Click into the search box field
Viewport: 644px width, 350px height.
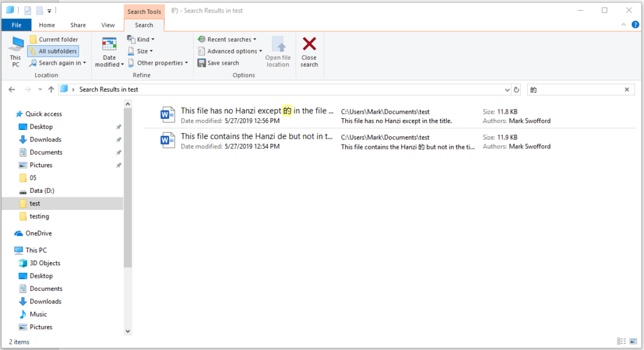tap(575, 89)
